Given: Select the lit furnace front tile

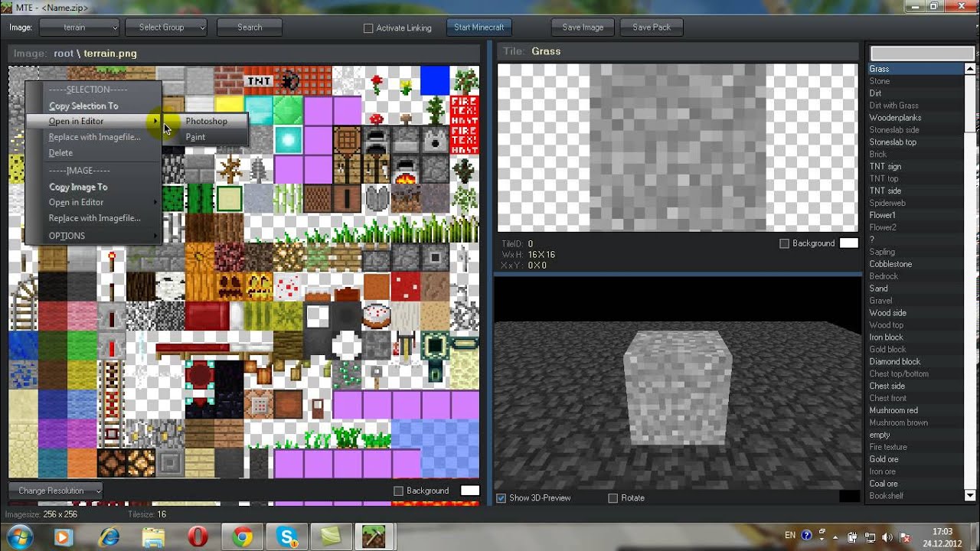Looking at the screenshot, I should tap(407, 169).
